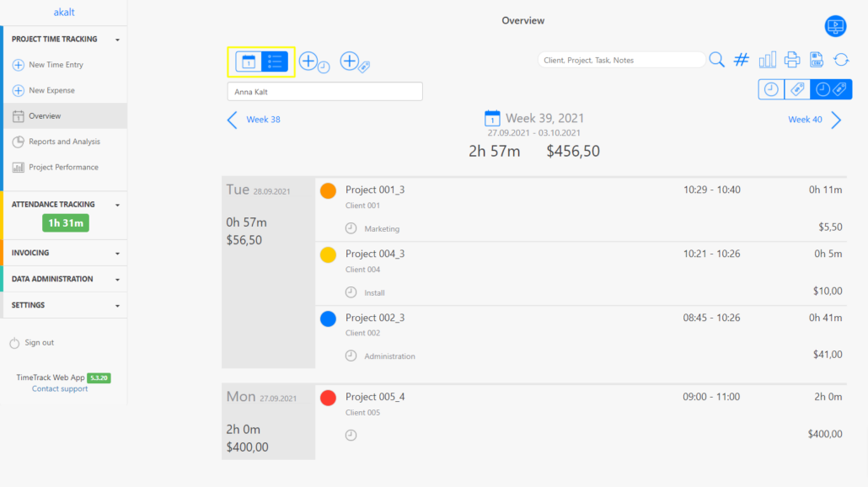Click the Contact support link
Image resolution: width=868 pixels, height=487 pixels.
[x=60, y=388]
